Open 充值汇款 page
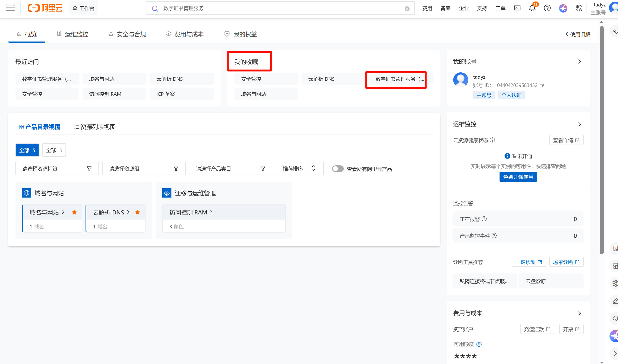Screen dimensions: 618x364 (537, 329)
